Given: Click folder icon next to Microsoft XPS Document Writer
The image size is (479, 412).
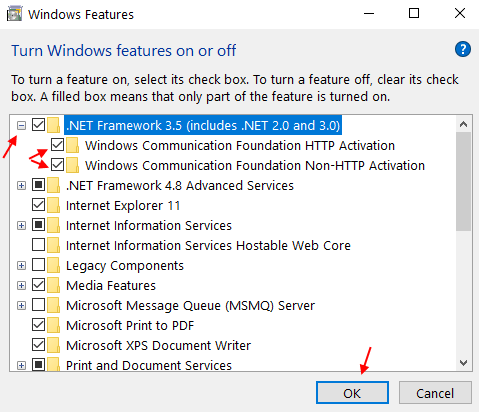Looking at the screenshot, I should point(53,345).
